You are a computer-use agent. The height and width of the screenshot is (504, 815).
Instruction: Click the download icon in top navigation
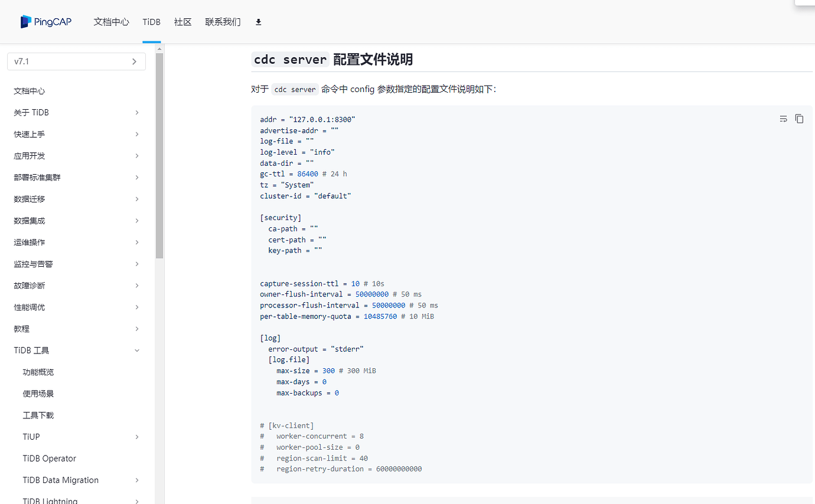pyautogui.click(x=258, y=22)
